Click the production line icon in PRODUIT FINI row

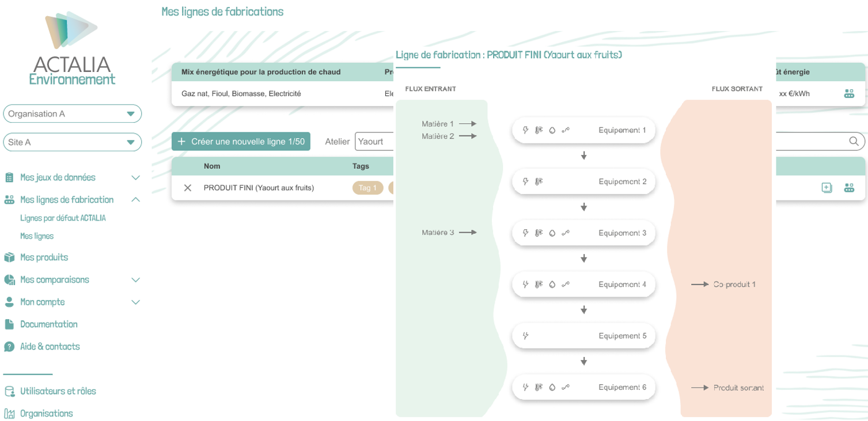tap(849, 188)
